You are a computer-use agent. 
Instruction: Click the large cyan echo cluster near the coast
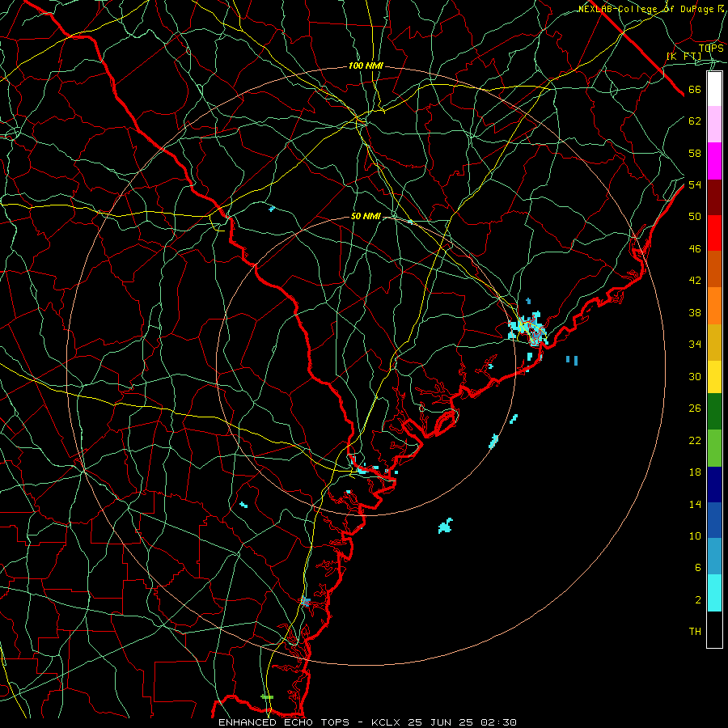coord(528,328)
